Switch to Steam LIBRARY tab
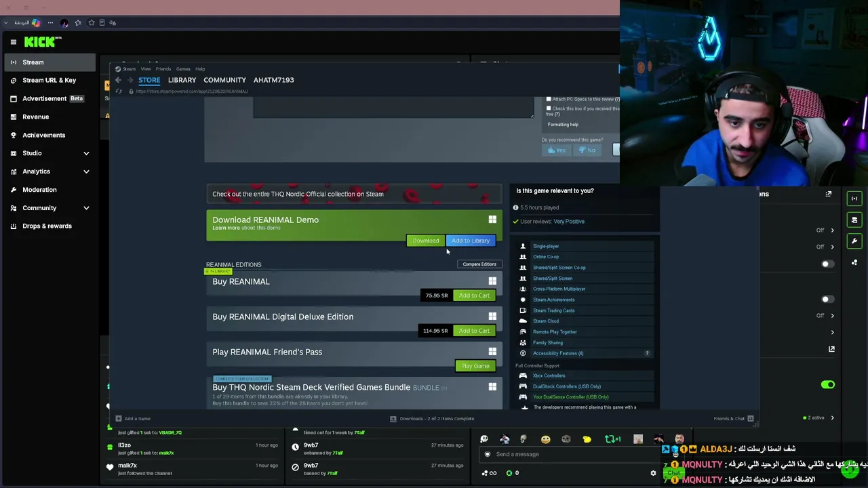The width and height of the screenshot is (868, 488). (182, 80)
